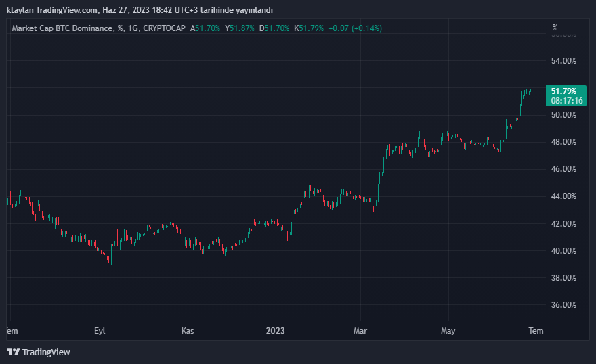Click the % unit label on price axis
This screenshot has width=596, height=364.
pyautogui.click(x=555, y=28)
